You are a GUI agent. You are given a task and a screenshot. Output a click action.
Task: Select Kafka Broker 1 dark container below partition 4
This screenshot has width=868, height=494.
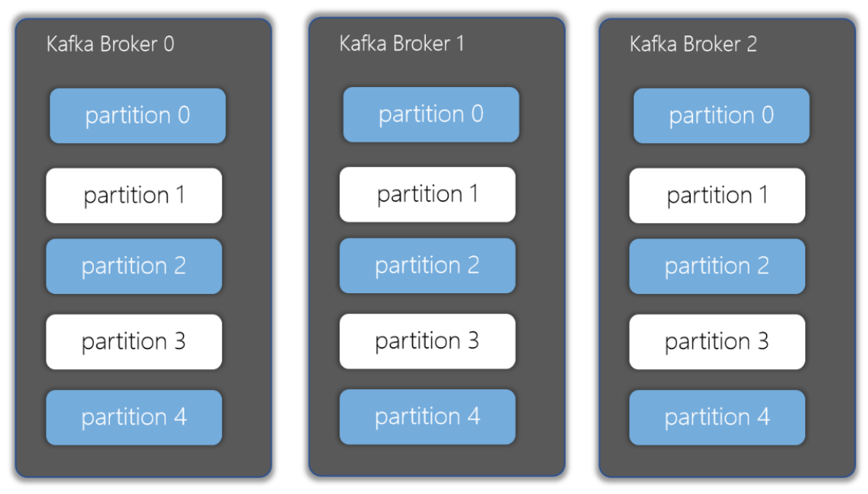tap(436, 461)
